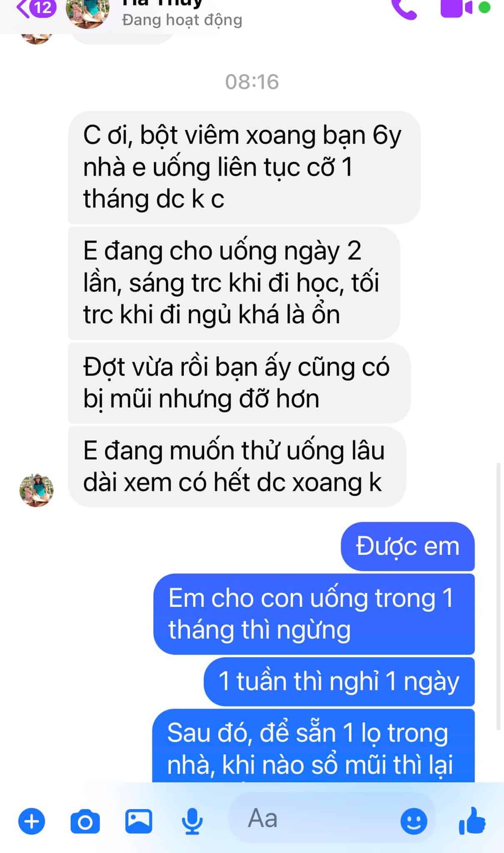
Task: Tap the back arrow with 12 badge
Action: point(36,8)
